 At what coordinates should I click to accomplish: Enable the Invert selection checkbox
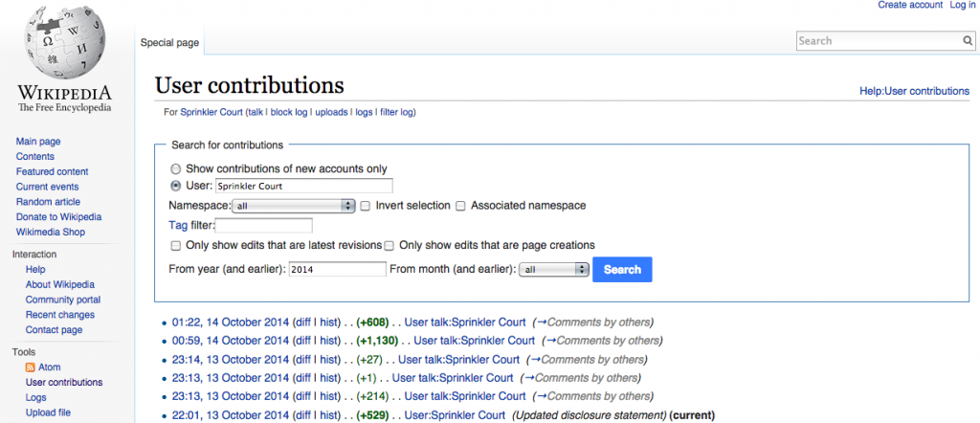[366, 206]
